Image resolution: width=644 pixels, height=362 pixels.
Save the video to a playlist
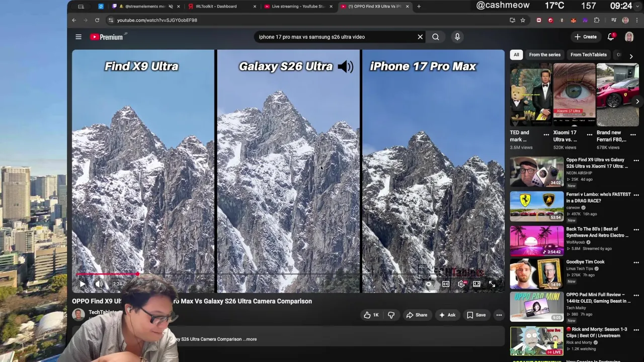point(476,315)
